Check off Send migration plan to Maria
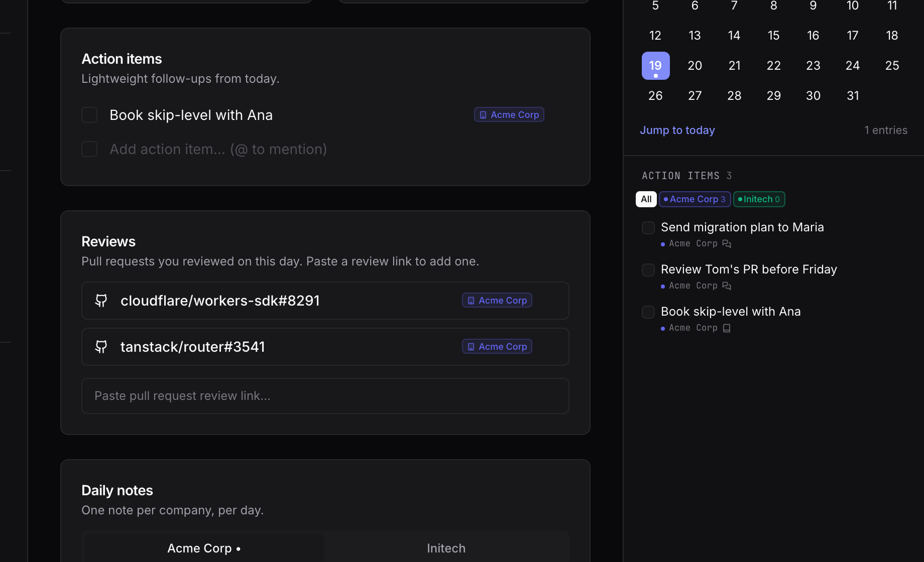 point(648,228)
